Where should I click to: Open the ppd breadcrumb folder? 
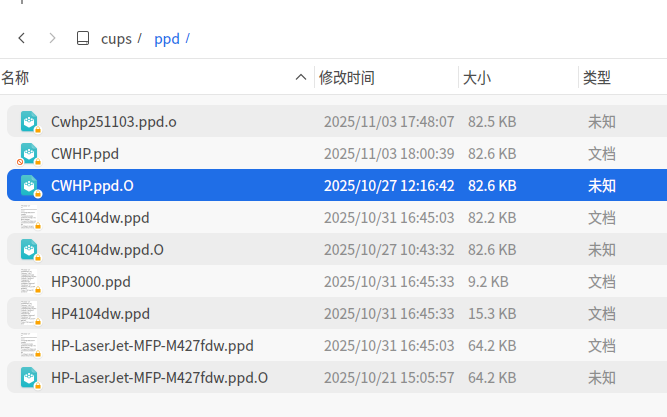click(167, 39)
